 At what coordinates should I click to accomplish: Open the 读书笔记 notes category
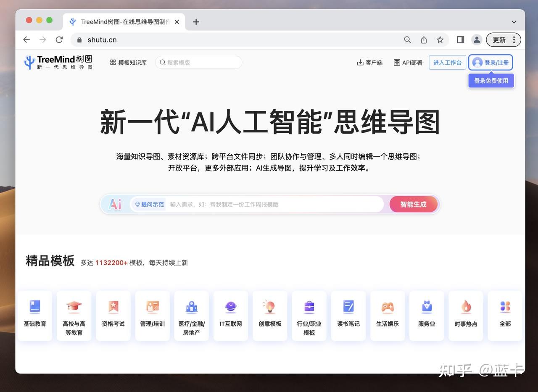(348, 316)
